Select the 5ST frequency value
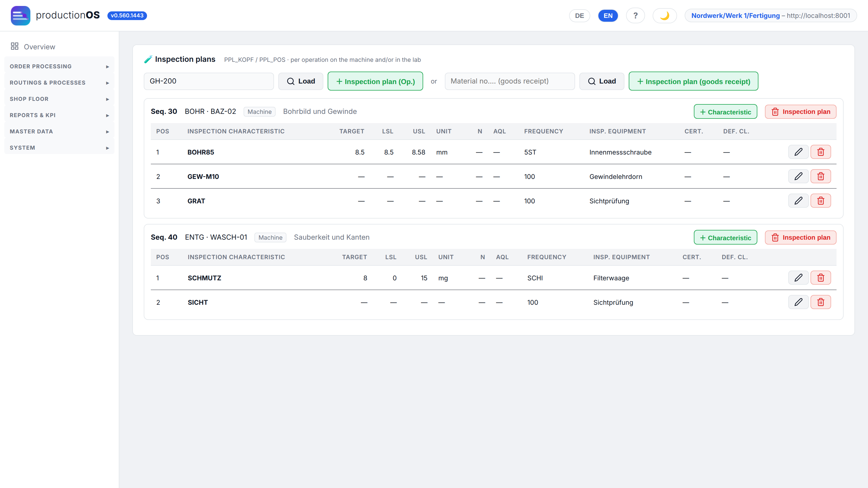Image resolution: width=868 pixels, height=488 pixels. click(x=530, y=152)
